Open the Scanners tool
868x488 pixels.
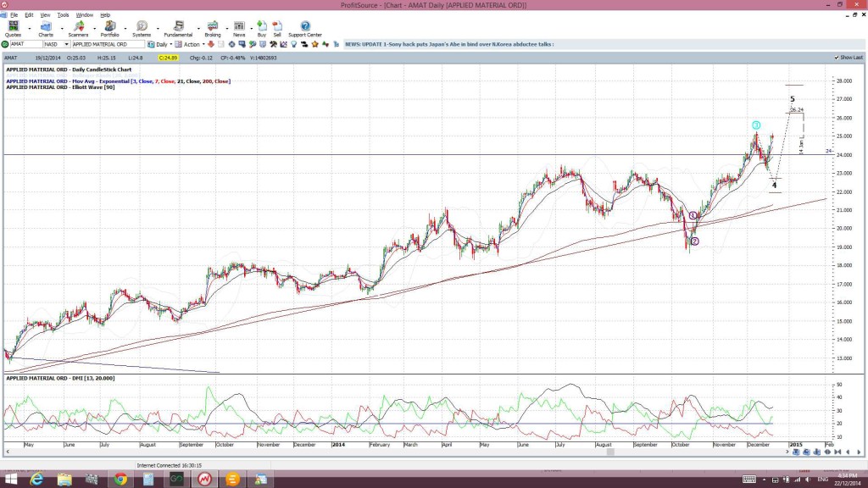coord(78,26)
